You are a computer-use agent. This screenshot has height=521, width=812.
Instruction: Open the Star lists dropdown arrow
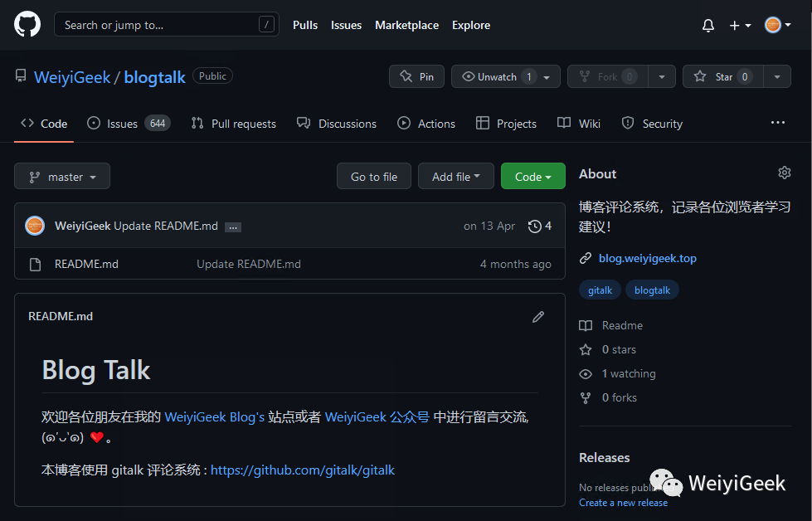[x=777, y=76]
